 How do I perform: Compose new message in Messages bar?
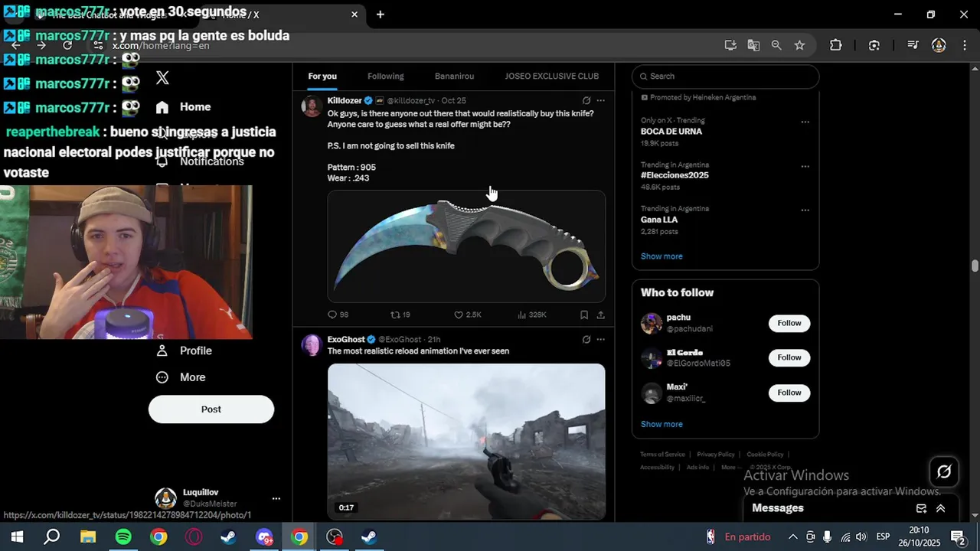[922, 508]
